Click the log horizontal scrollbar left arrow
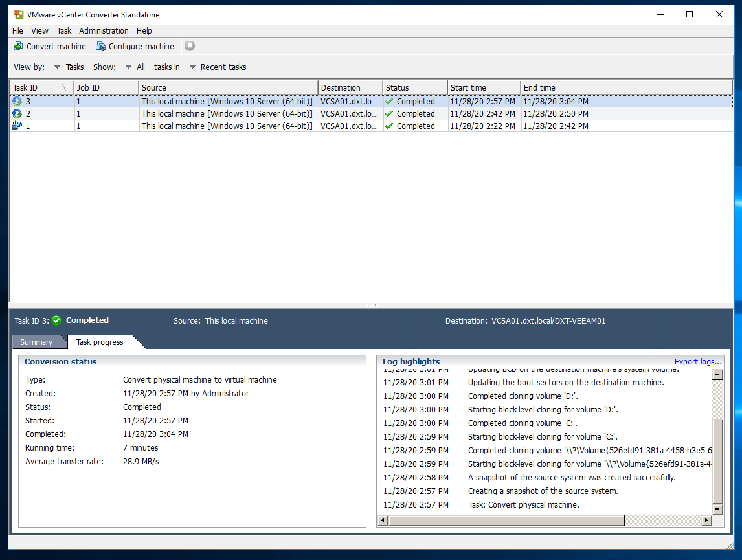This screenshot has height=560, width=742. point(383,521)
